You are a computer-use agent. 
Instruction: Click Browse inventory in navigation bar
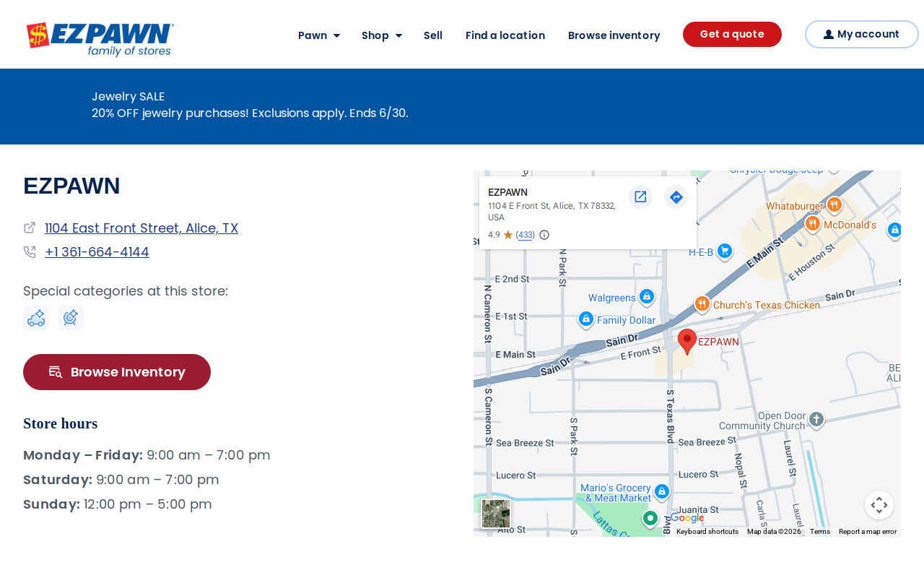(x=614, y=35)
